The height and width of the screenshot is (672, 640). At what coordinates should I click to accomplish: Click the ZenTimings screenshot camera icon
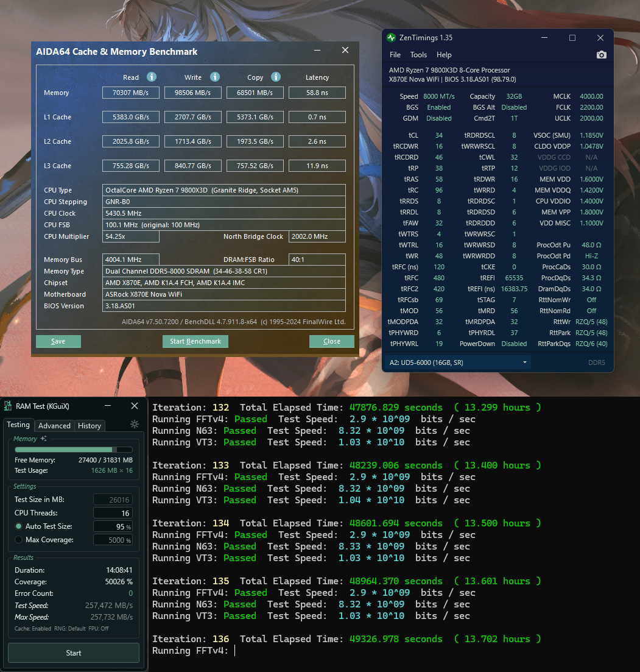point(601,55)
